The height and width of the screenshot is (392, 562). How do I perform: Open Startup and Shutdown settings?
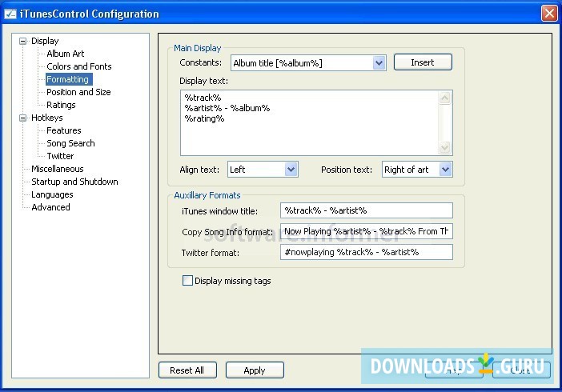[74, 182]
